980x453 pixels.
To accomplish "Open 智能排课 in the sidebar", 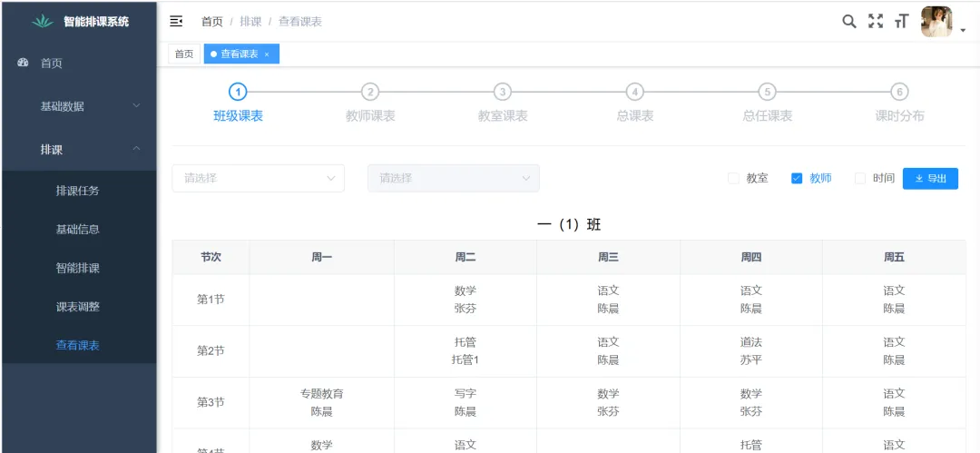I will click(x=78, y=268).
